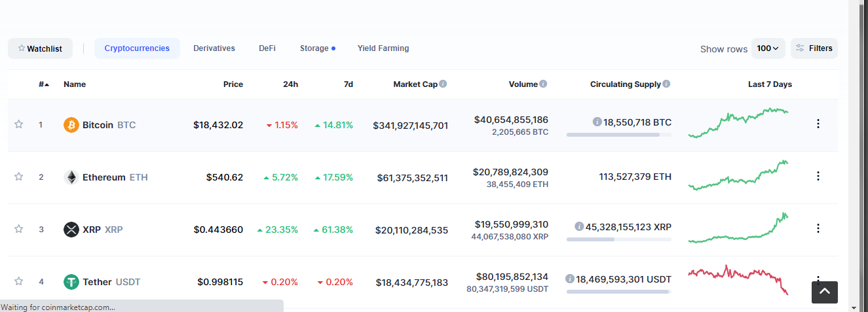The image size is (868, 312).
Task: Star Ethereum to add to watchlist
Action: click(x=19, y=177)
